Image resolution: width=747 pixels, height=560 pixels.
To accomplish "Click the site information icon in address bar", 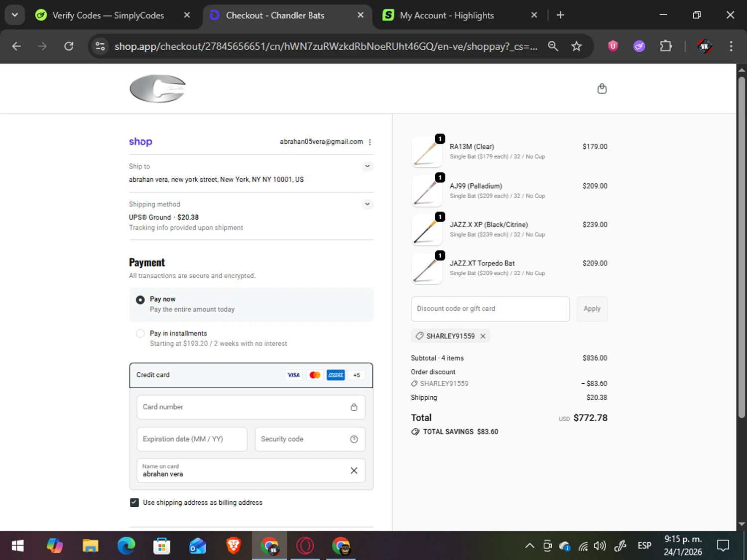I will coord(100,46).
